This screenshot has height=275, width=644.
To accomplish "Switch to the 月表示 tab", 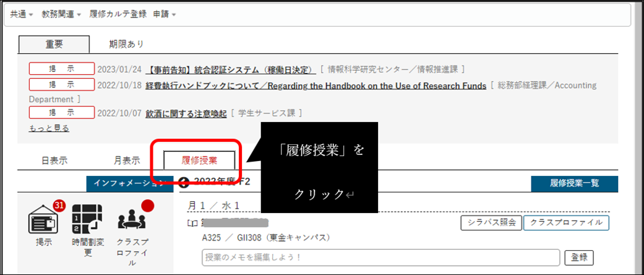I will pyautogui.click(x=126, y=160).
